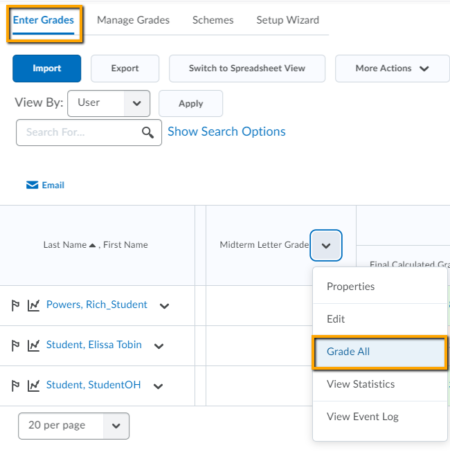The image size is (450, 452).
Task: Open progress chart icon for Student, StudentOH
Action: (33, 386)
